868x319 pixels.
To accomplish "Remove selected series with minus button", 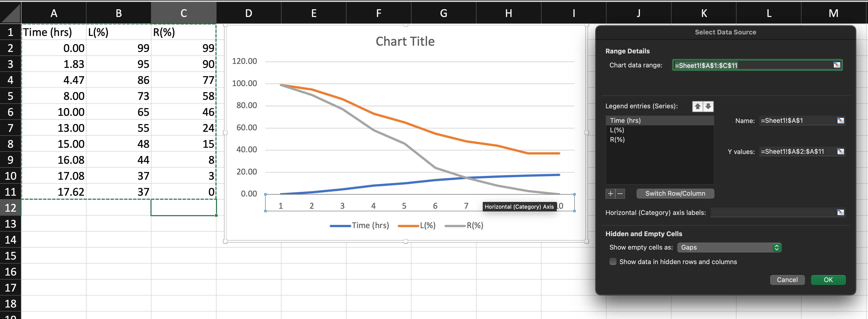I will click(620, 193).
